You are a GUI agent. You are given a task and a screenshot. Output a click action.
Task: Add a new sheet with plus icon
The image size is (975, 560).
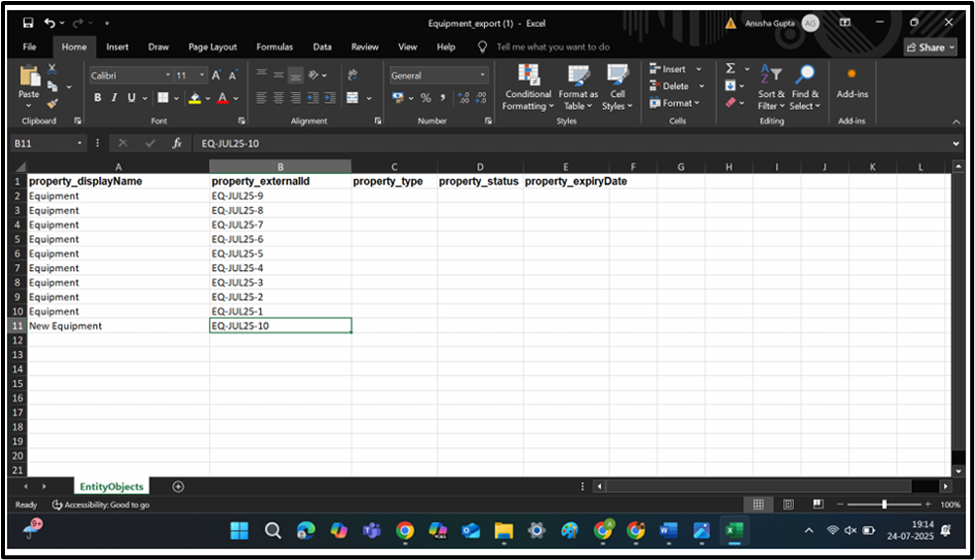[178, 486]
